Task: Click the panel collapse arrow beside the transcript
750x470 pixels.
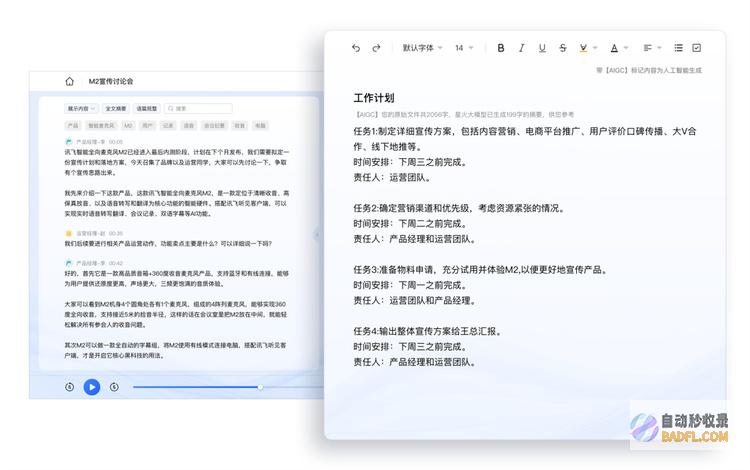Action: (316, 235)
